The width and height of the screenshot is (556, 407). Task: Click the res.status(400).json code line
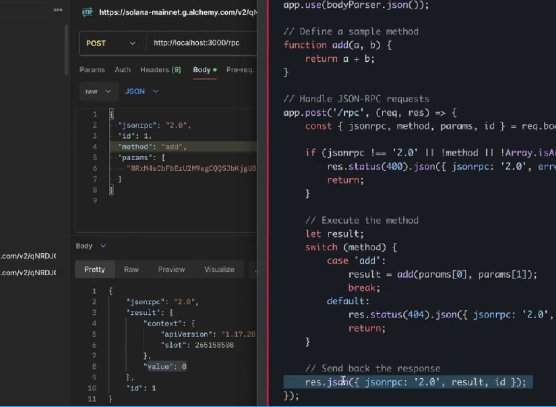(441, 167)
